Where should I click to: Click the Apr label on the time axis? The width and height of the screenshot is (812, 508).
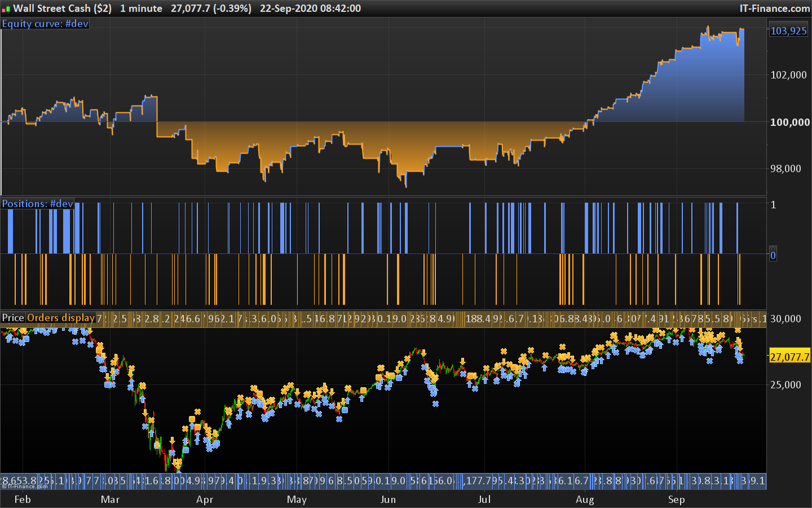click(x=205, y=500)
